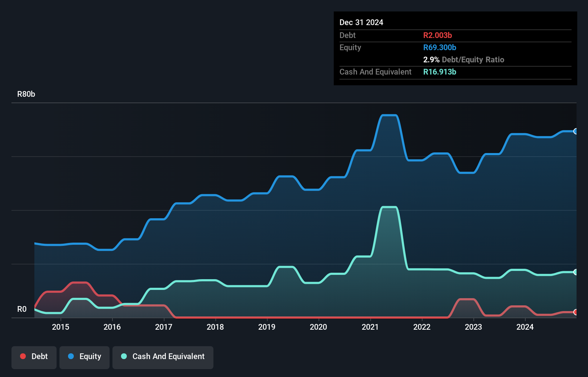This screenshot has width=588, height=377.
Task: Click the Cash And Equivalent tooltip label
Action: point(375,72)
